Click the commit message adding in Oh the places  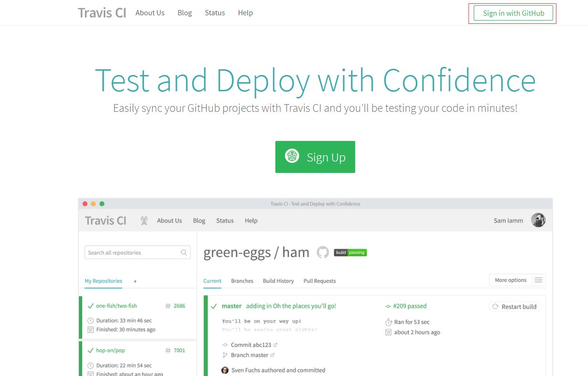point(291,306)
